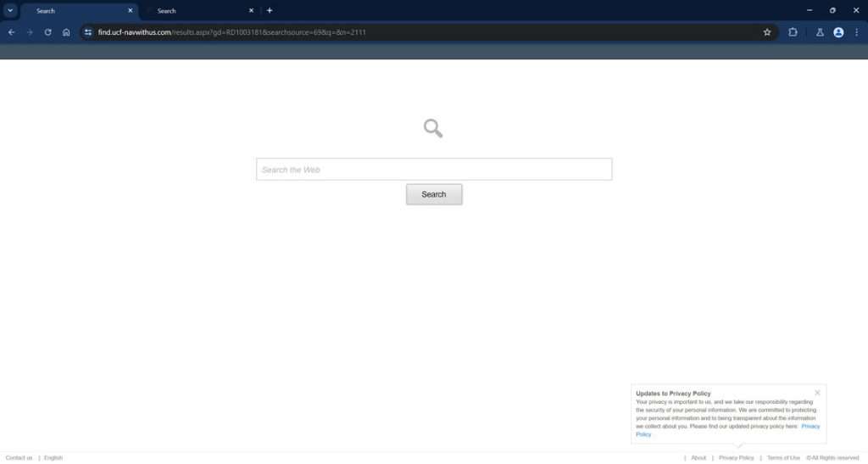Open the Contact us footer link
The image size is (868, 464).
19,458
